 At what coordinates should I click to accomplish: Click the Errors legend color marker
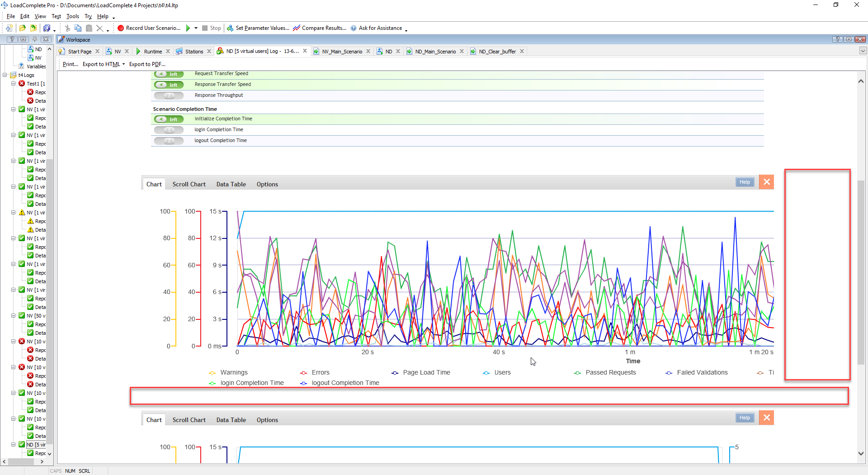pyautogui.click(x=304, y=373)
